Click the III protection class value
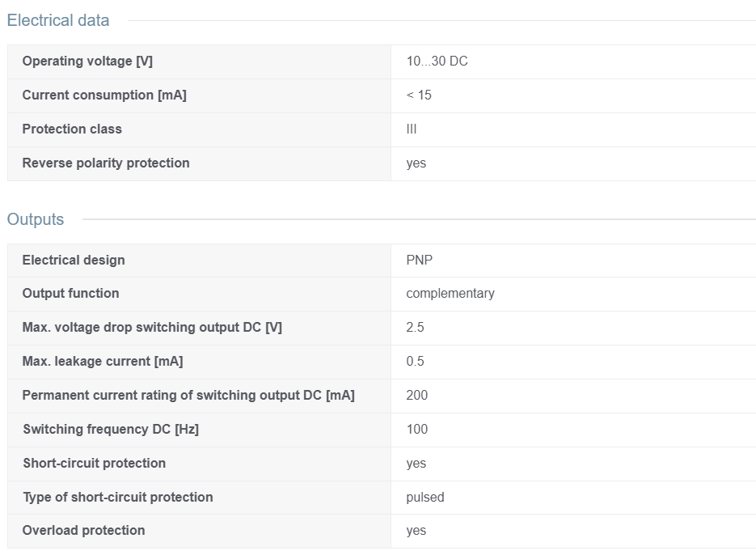The height and width of the screenshot is (551, 756). point(412,129)
